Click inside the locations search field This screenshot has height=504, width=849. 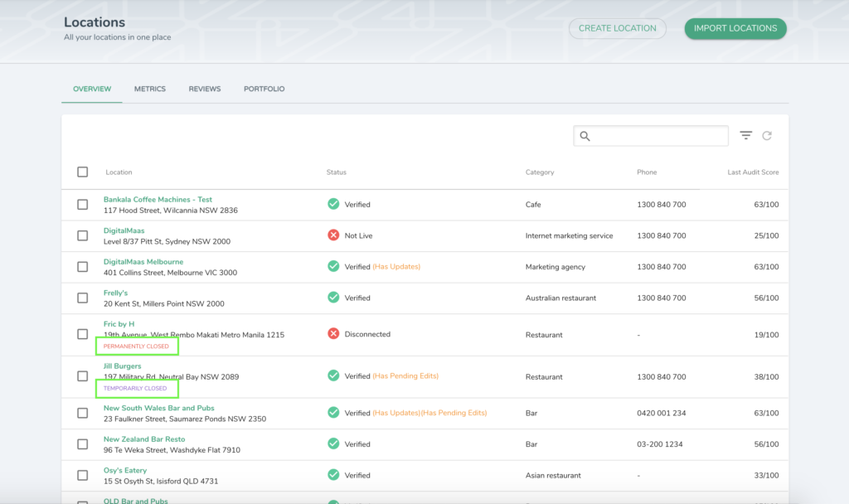(x=651, y=136)
